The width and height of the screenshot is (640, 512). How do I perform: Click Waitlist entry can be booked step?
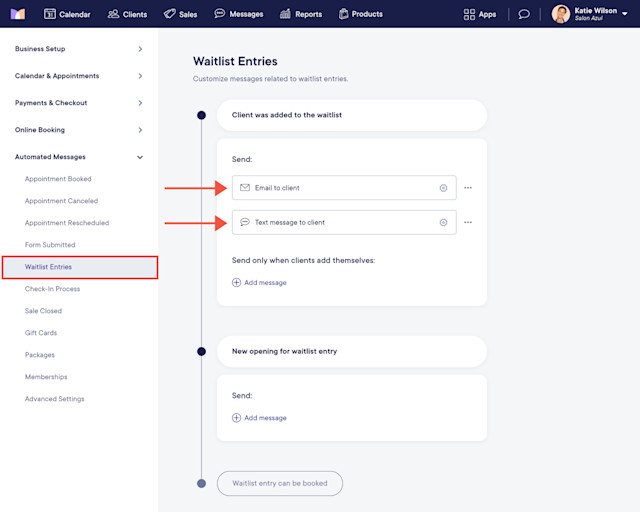(280, 483)
